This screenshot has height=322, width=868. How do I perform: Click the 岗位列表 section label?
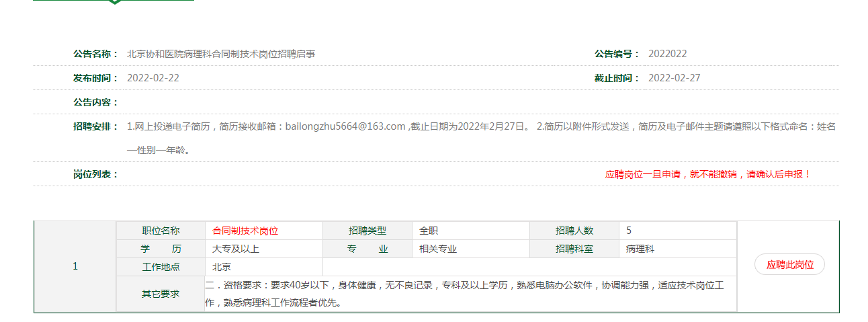pyautogui.click(x=95, y=174)
